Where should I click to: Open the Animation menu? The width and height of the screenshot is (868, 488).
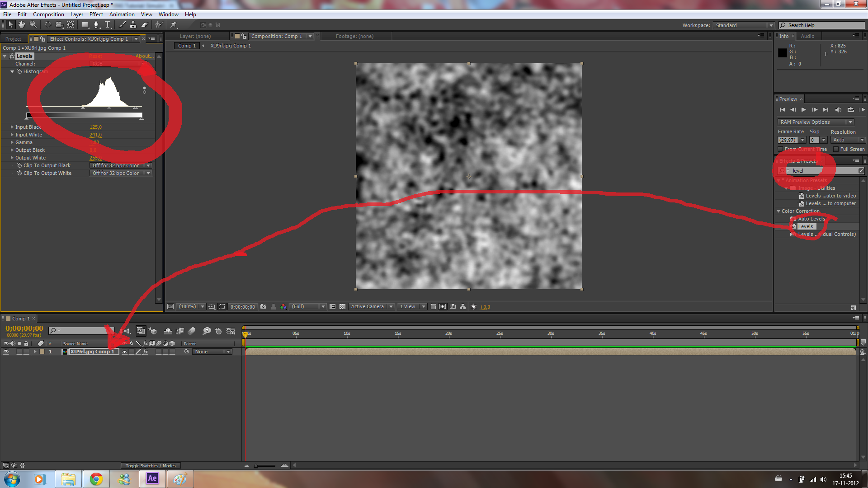122,14
